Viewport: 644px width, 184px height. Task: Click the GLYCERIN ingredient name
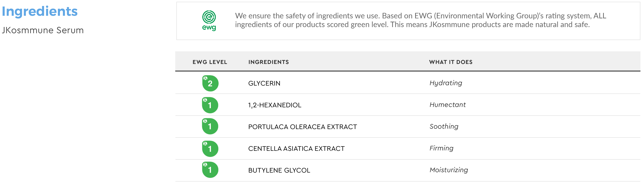(264, 83)
